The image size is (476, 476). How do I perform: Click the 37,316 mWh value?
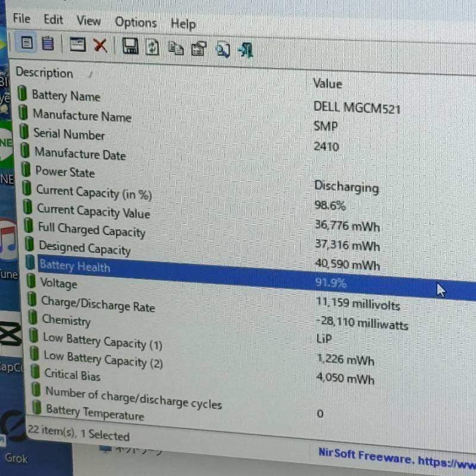click(x=347, y=245)
